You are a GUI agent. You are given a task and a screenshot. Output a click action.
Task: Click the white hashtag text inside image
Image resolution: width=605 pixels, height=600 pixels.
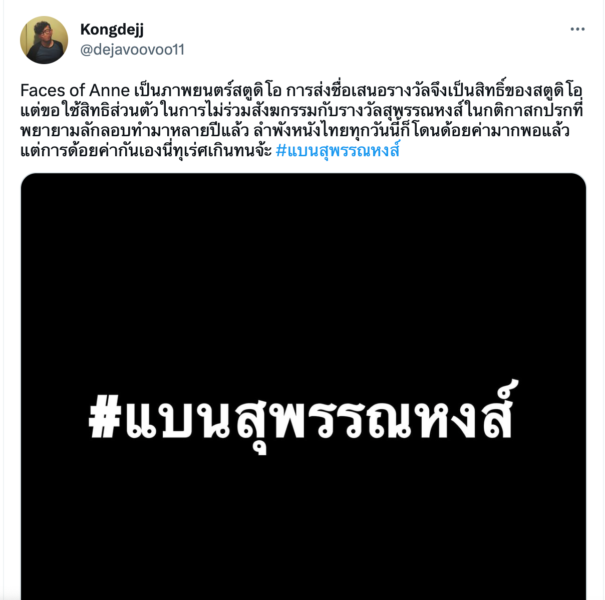click(x=302, y=416)
